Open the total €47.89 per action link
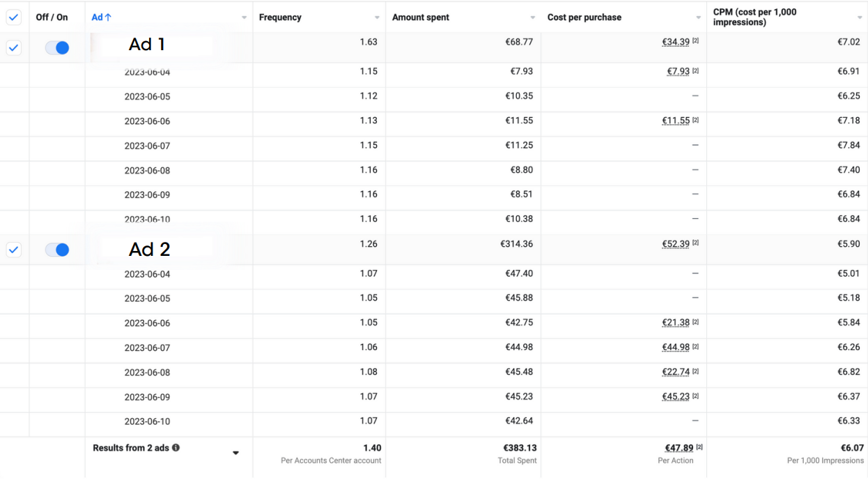The image size is (868, 479). coord(679,448)
